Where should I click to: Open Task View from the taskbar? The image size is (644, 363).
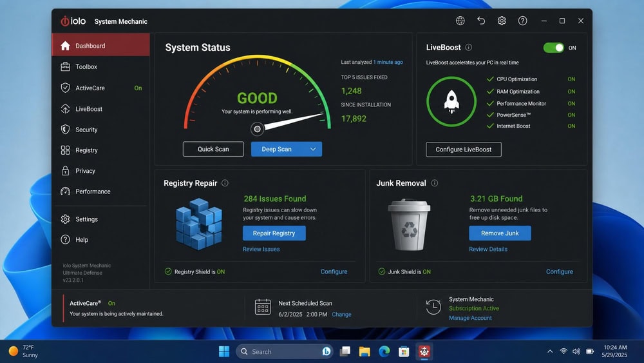pyautogui.click(x=345, y=351)
